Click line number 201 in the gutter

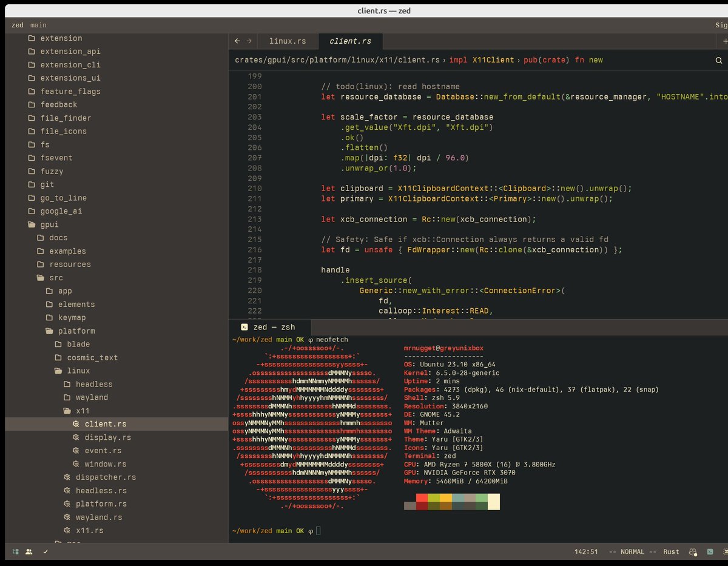click(255, 96)
